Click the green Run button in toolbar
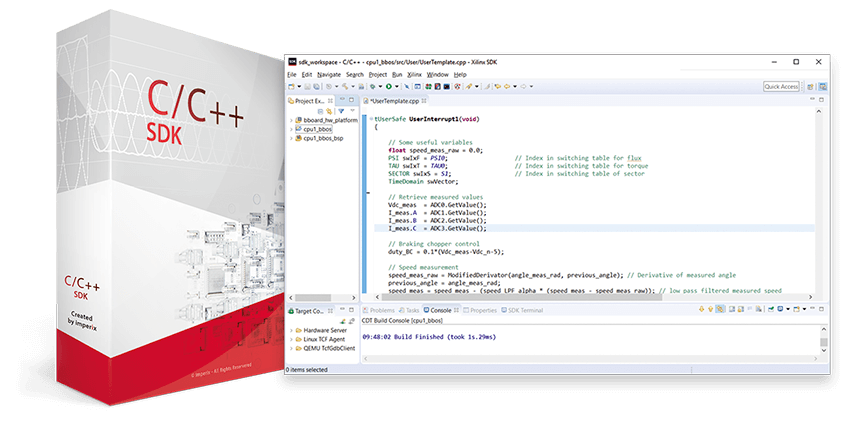The image size is (850, 425). [388, 87]
